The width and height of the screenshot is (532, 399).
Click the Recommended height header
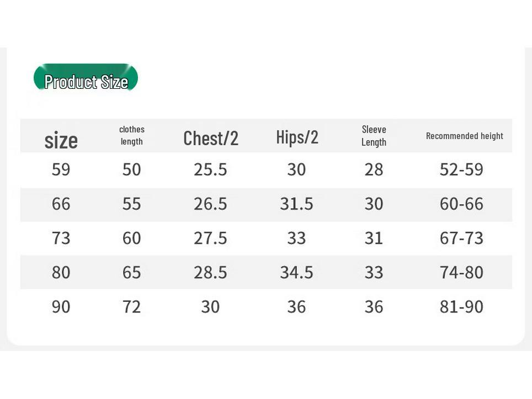click(465, 136)
